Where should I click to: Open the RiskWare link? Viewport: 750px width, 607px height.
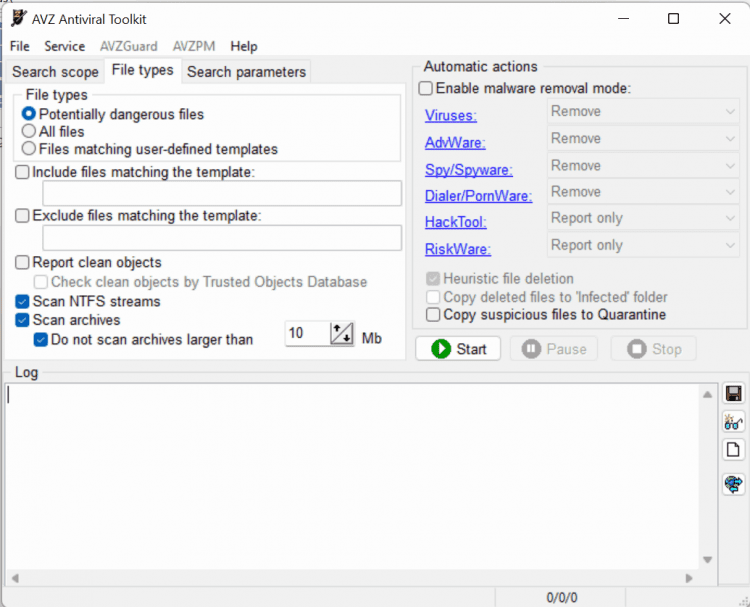click(x=458, y=249)
